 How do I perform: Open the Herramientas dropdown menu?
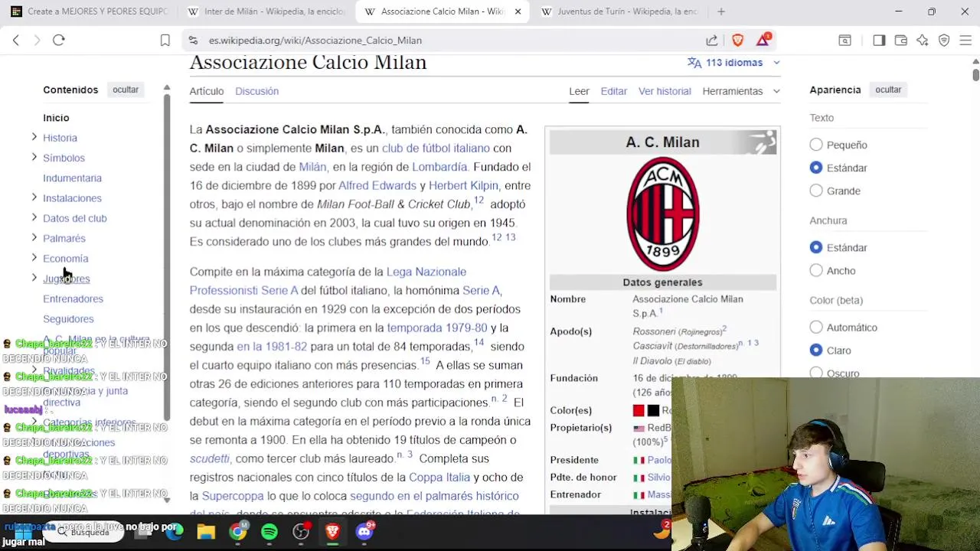(740, 91)
